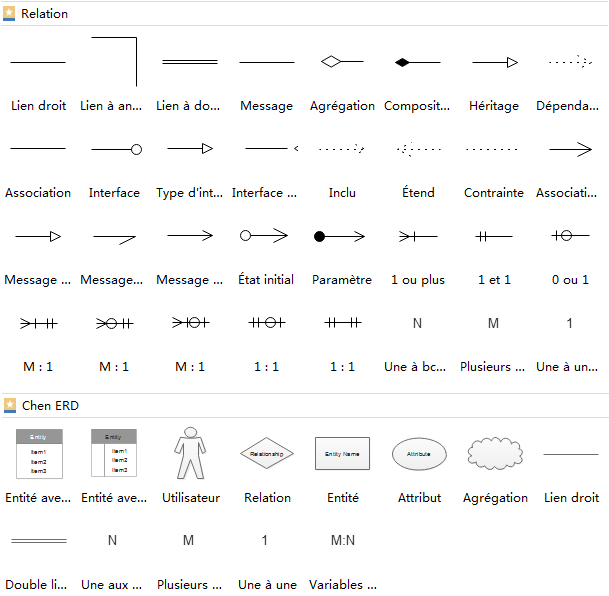Screen dimensions: 609x596
Task: Select the Attribut ellipse shape
Action: (419, 454)
